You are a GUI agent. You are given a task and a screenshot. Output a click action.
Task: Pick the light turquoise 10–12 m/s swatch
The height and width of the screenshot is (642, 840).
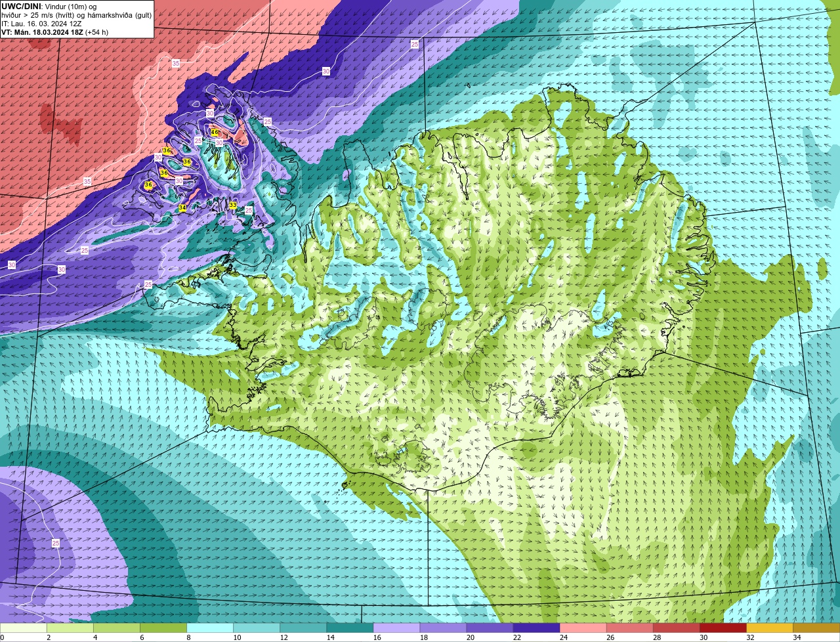click(x=257, y=628)
